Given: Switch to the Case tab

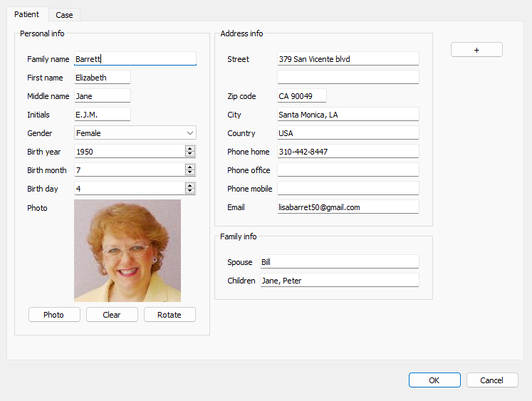Looking at the screenshot, I should pos(64,15).
